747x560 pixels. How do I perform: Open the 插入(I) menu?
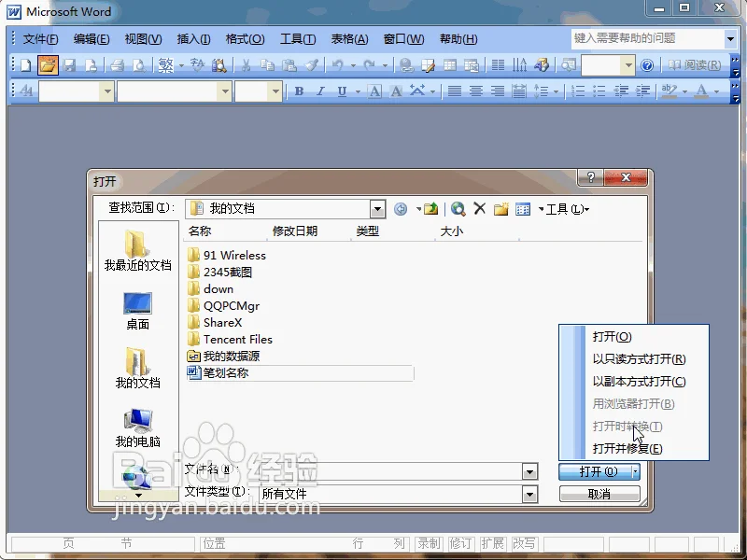tap(194, 39)
